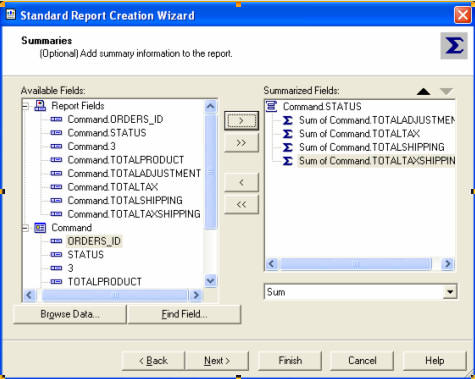This screenshot has width=475, height=379.
Task: Remove all summaries with << button
Action: tap(241, 204)
